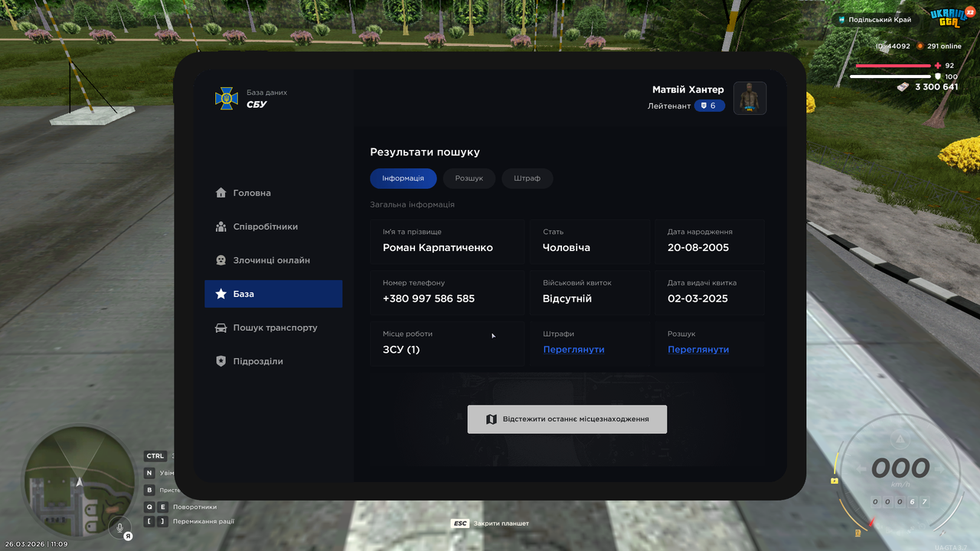The image size is (980, 551).
Task: Click the СБУ emblem logo
Action: (x=226, y=98)
